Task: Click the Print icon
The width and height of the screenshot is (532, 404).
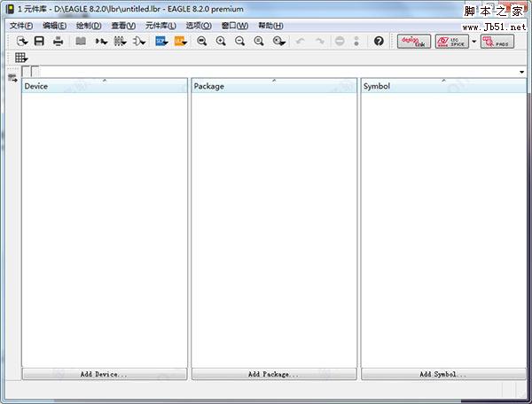Action: [58, 42]
